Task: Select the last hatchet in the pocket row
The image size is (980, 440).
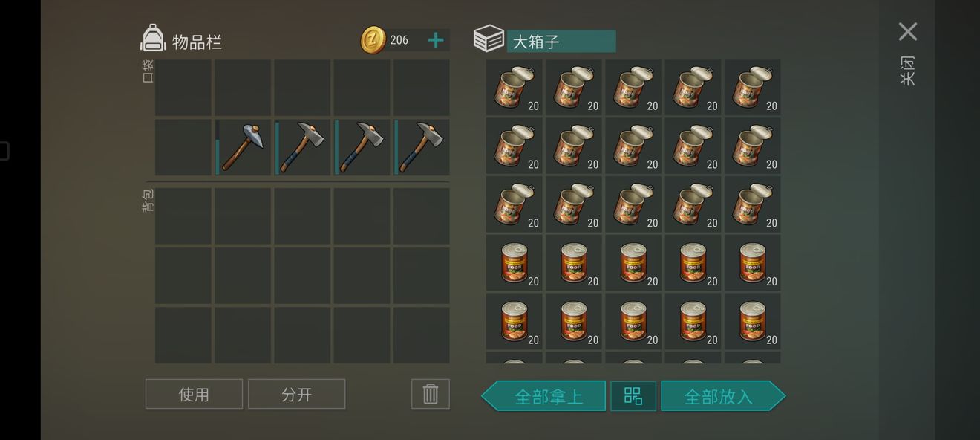Action: tap(421, 147)
